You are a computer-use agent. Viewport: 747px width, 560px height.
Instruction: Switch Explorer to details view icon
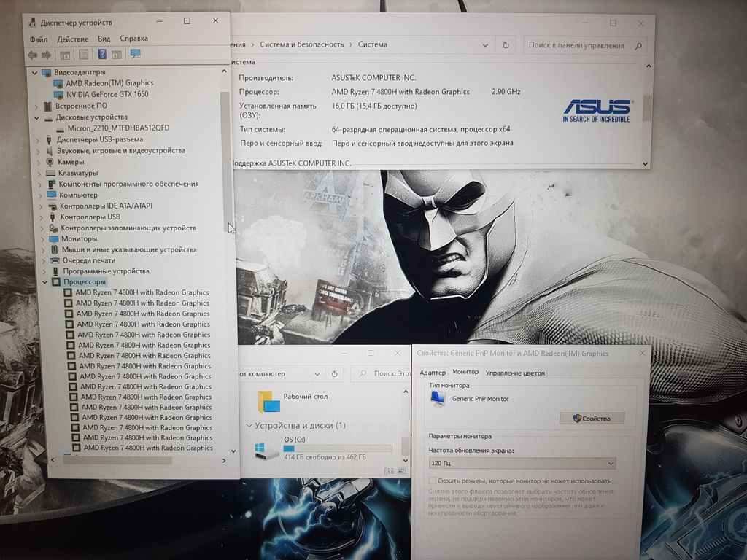pyautogui.click(x=389, y=471)
